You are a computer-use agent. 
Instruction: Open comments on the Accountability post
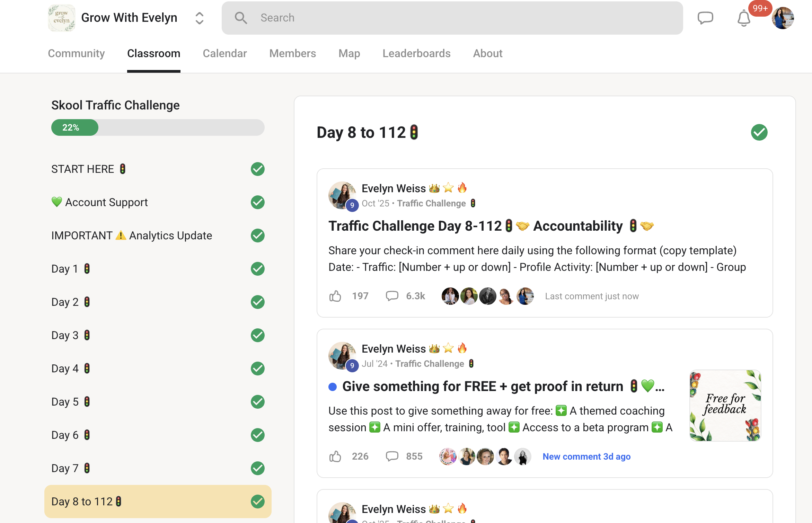pos(392,296)
